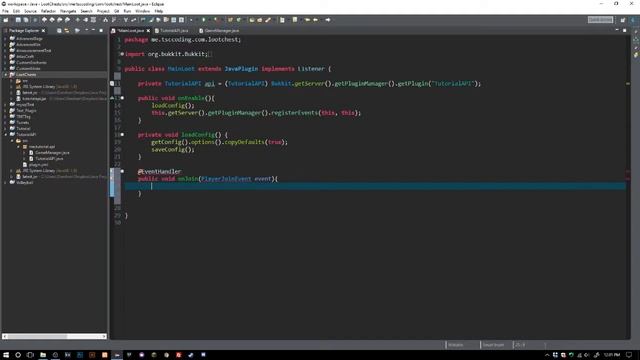Select the Tutorial project

pyautogui.click(x=23, y=129)
